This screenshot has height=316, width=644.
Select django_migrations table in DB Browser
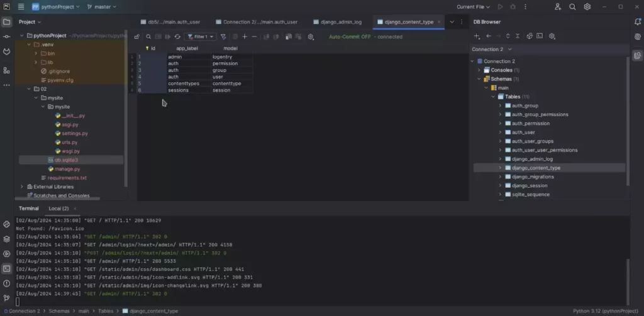pos(533,177)
